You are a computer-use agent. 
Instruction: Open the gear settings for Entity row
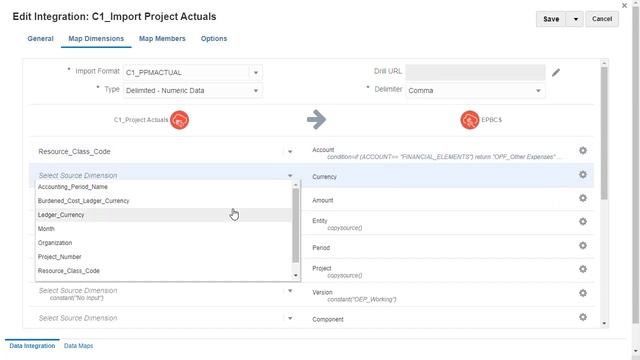(x=583, y=222)
